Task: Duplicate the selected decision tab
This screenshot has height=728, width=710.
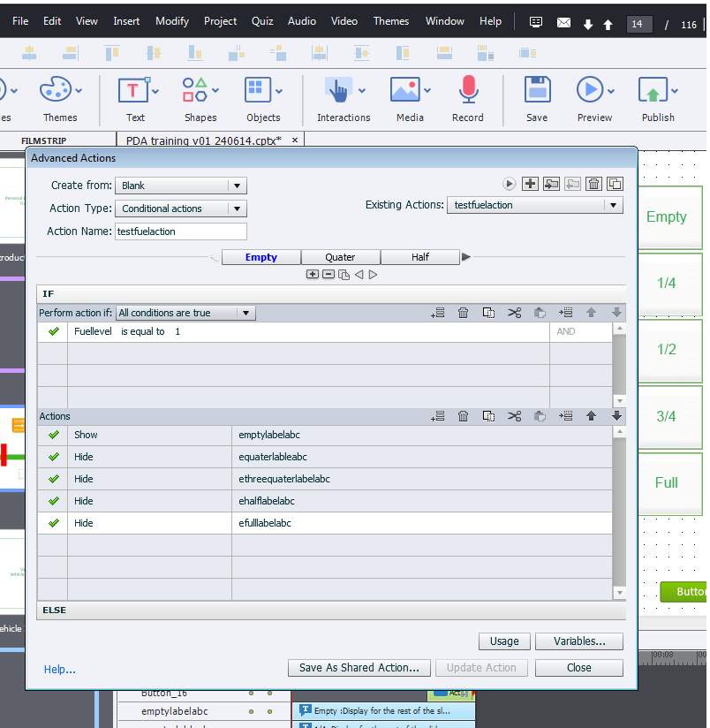Action: point(344,275)
